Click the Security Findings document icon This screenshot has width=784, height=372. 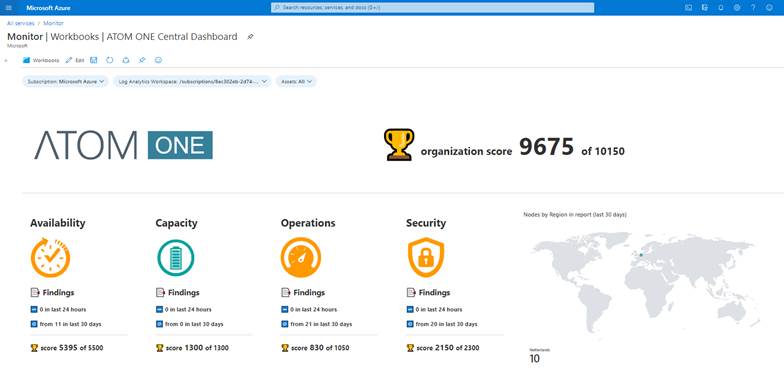pos(410,292)
